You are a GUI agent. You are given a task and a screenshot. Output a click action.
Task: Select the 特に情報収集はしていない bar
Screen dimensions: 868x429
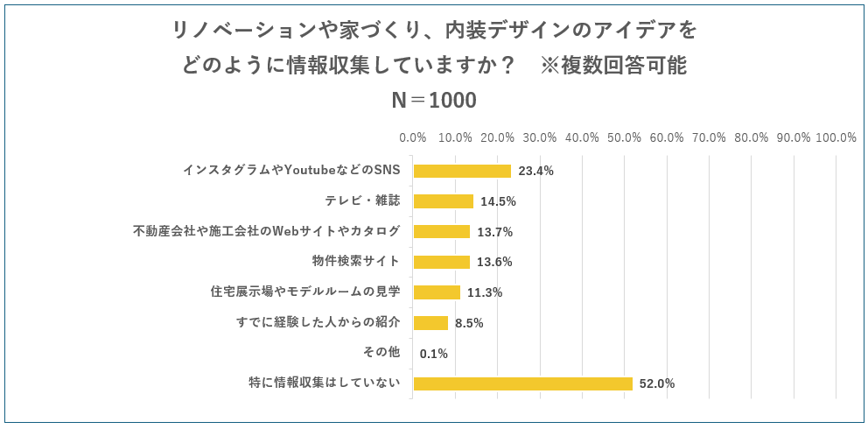522,383
